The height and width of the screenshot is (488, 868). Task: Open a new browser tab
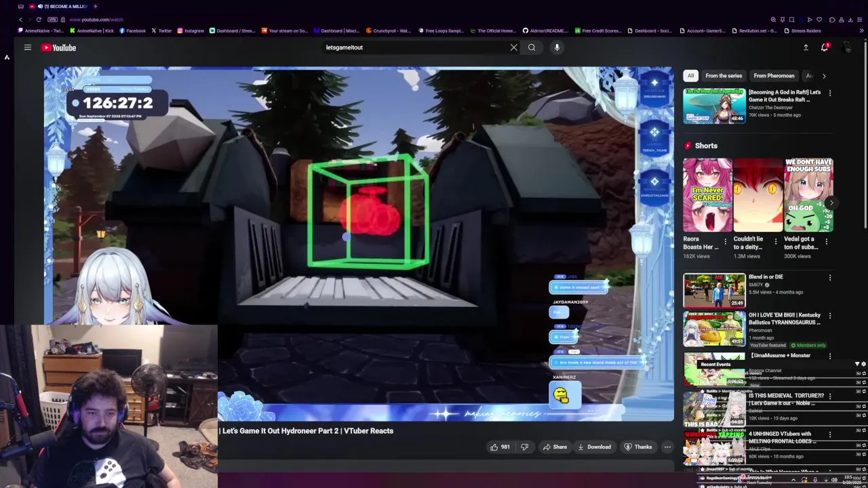95,6
